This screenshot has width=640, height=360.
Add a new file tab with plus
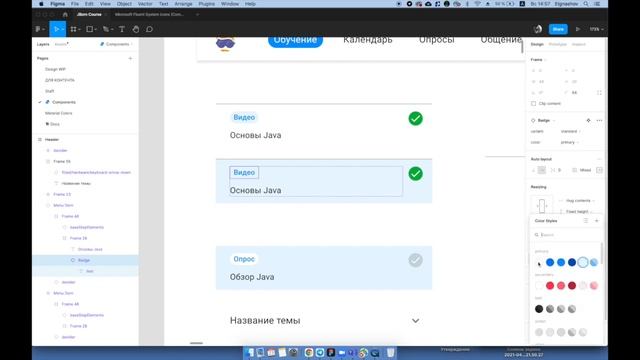pyautogui.click(x=198, y=14)
